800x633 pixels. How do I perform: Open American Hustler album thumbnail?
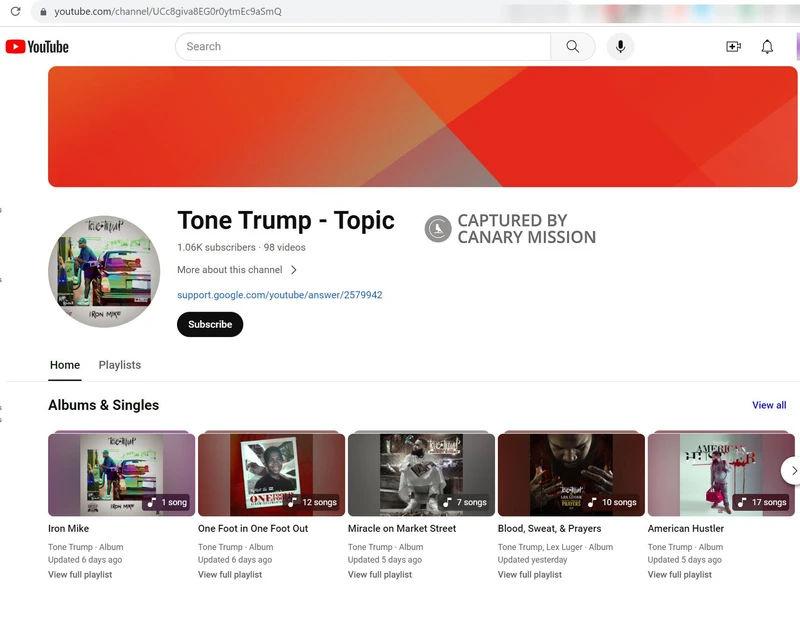[x=721, y=474]
